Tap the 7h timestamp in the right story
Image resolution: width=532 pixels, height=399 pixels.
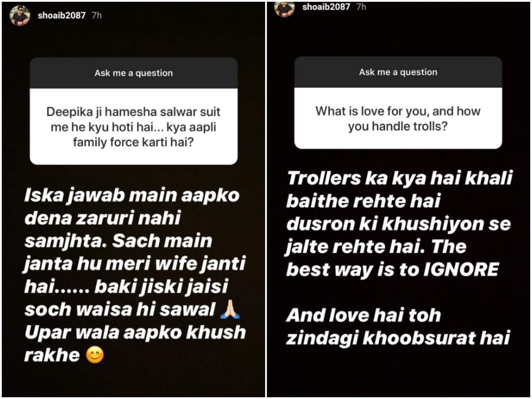coord(361,7)
